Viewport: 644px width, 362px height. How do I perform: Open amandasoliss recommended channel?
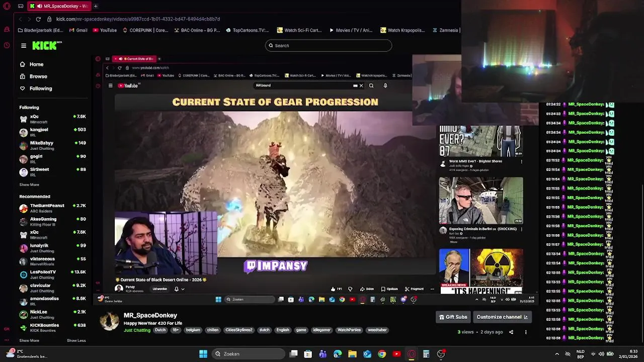point(52,301)
